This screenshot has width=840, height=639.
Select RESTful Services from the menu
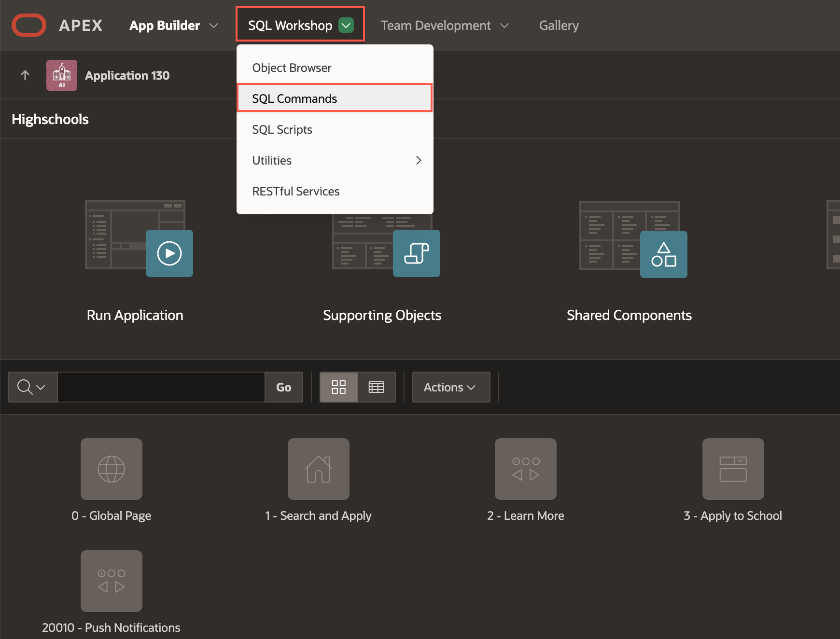(x=335, y=191)
